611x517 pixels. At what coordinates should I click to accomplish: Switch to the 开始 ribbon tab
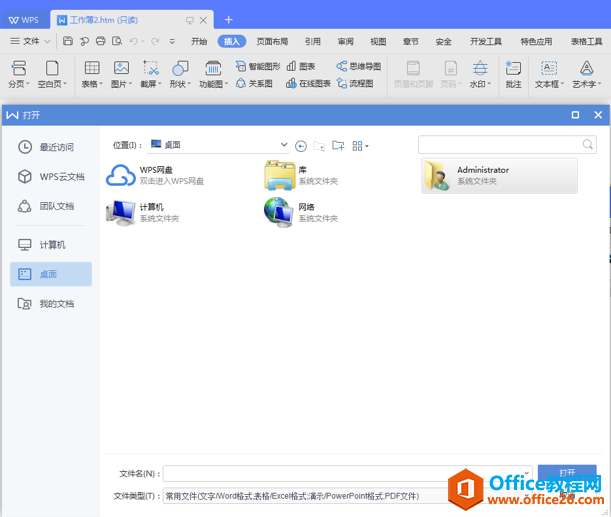(199, 41)
